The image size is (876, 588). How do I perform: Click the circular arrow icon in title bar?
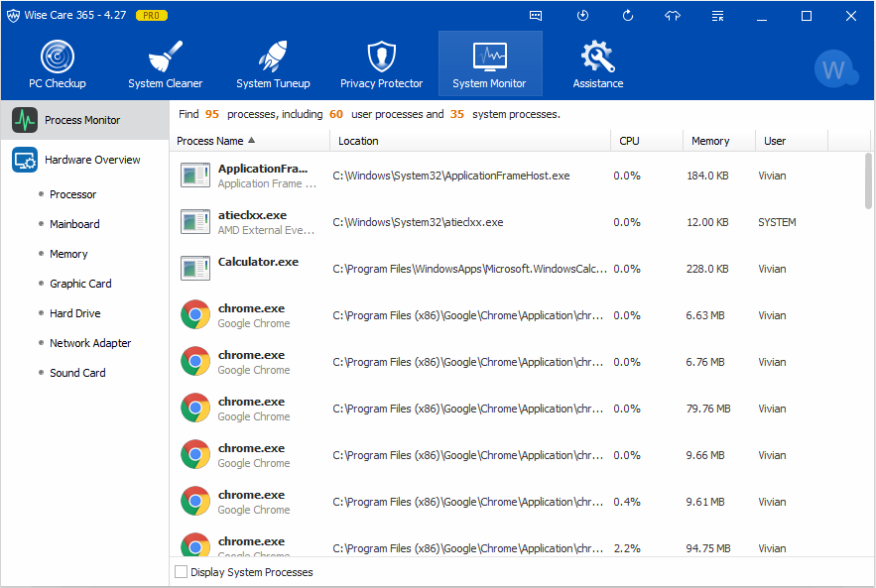tap(627, 16)
